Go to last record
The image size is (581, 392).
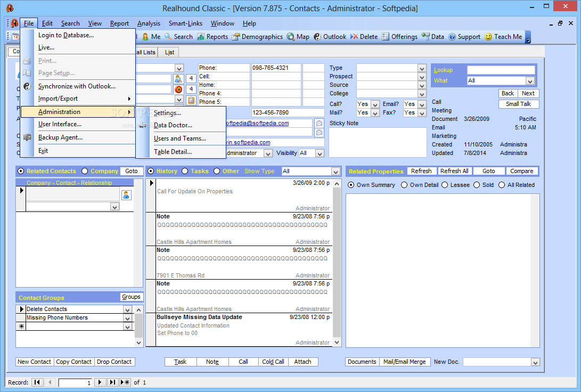pyautogui.click(x=113, y=382)
